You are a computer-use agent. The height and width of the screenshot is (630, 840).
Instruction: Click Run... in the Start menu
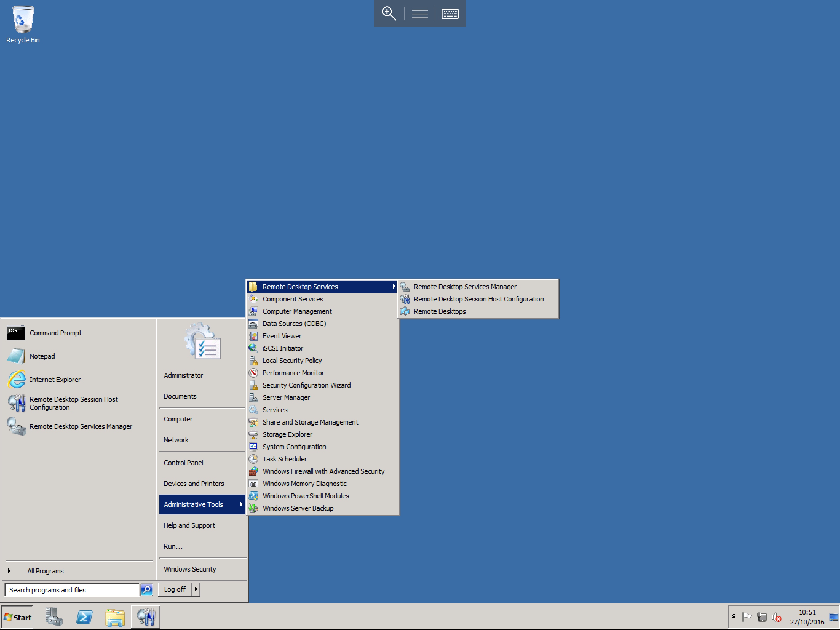[202, 546]
